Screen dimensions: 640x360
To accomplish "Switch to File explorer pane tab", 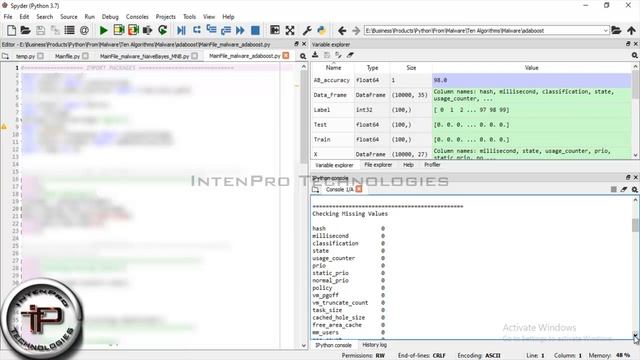I will pos(378,165).
